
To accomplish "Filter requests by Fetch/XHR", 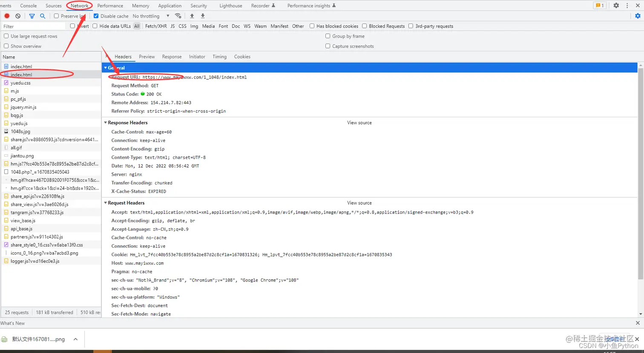I will (x=156, y=26).
